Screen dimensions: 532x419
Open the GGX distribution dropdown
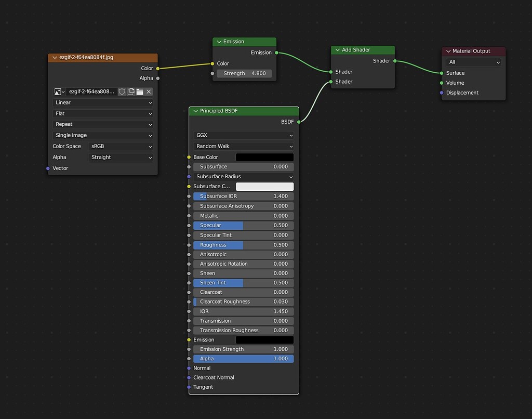click(x=243, y=135)
